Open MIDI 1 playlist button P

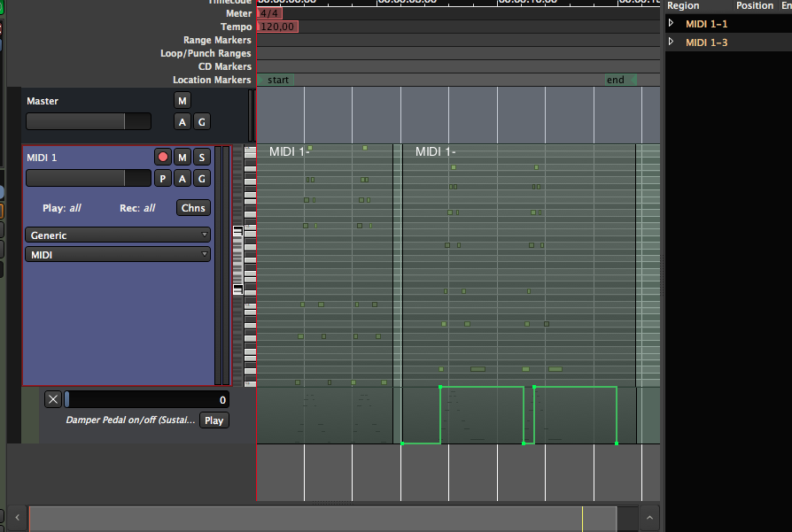point(162,179)
